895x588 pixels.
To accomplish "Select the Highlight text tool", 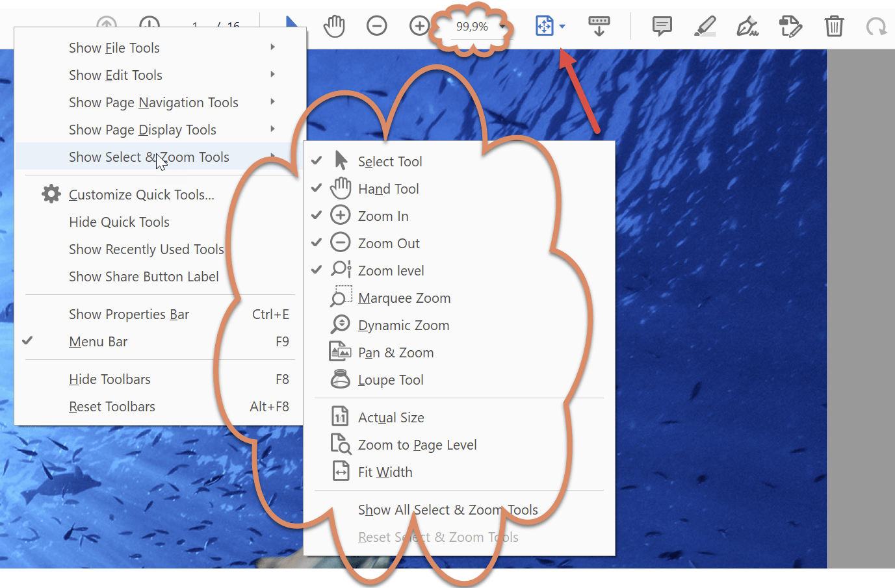I will pyautogui.click(x=705, y=26).
